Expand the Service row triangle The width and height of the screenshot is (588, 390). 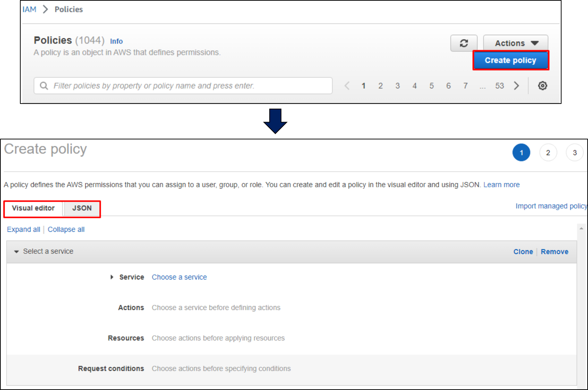tap(112, 277)
